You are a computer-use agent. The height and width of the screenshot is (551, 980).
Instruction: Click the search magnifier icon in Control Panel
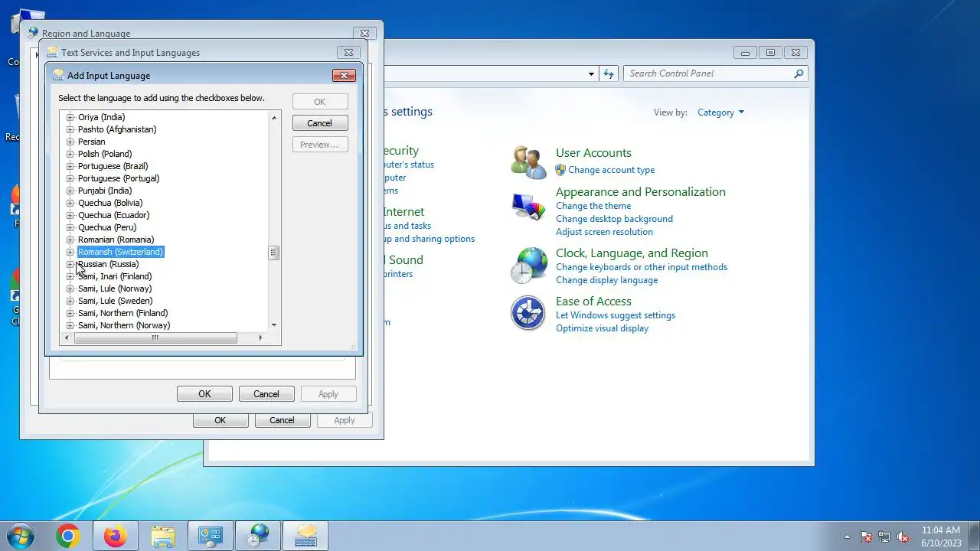coord(799,73)
